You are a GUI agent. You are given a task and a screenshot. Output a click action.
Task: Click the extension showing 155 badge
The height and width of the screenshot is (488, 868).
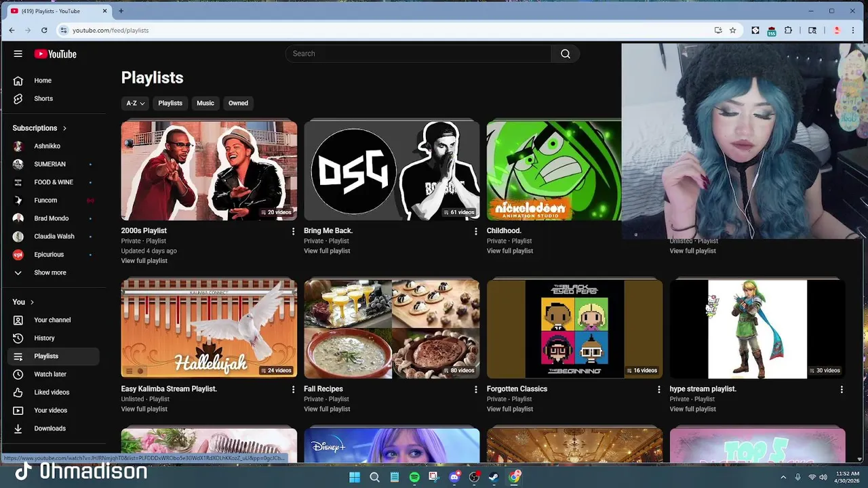click(772, 31)
